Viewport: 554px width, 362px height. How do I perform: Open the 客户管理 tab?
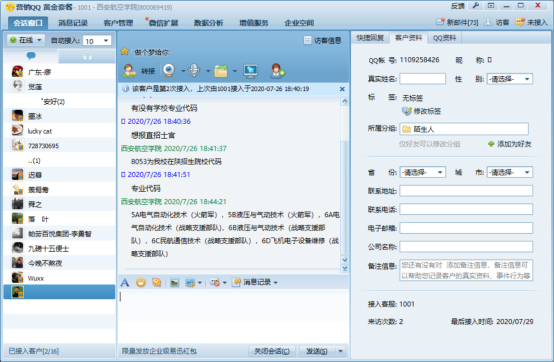(x=118, y=23)
